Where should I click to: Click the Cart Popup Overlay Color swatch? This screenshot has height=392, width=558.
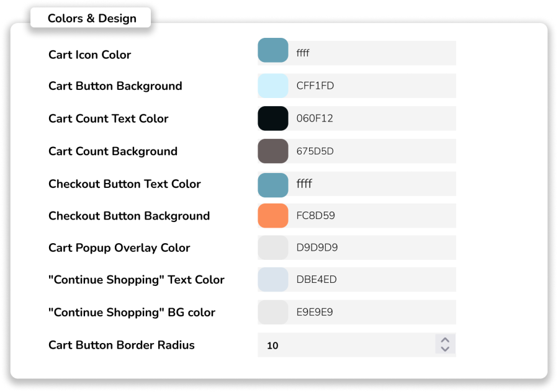tap(273, 247)
